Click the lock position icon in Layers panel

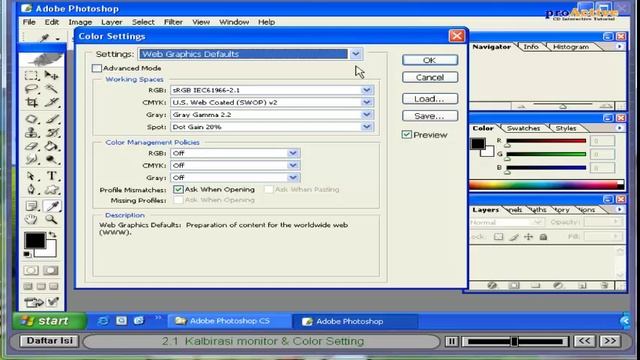click(x=528, y=237)
